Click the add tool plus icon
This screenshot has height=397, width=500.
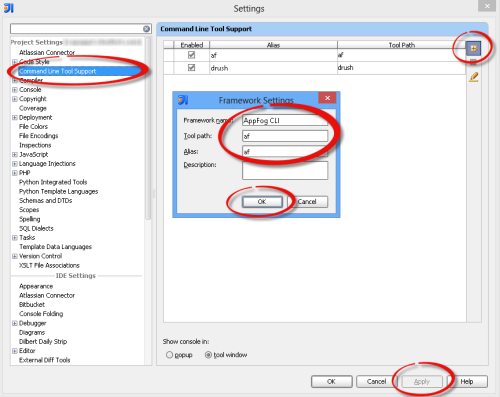point(473,48)
